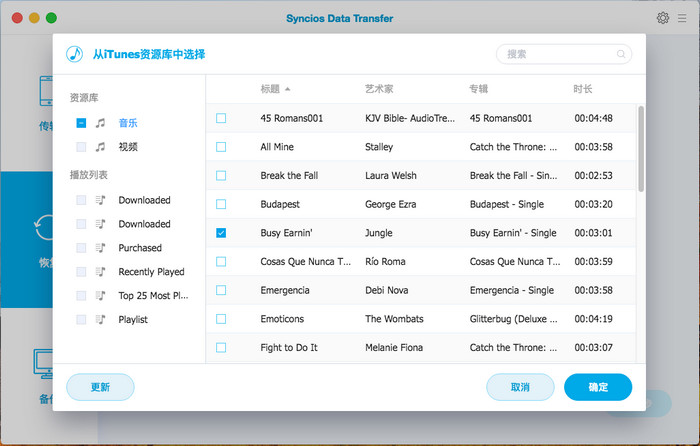Click the Glitterbug (Deluxe ... album cell
Viewport: 700px width, 446px height.
click(x=513, y=319)
